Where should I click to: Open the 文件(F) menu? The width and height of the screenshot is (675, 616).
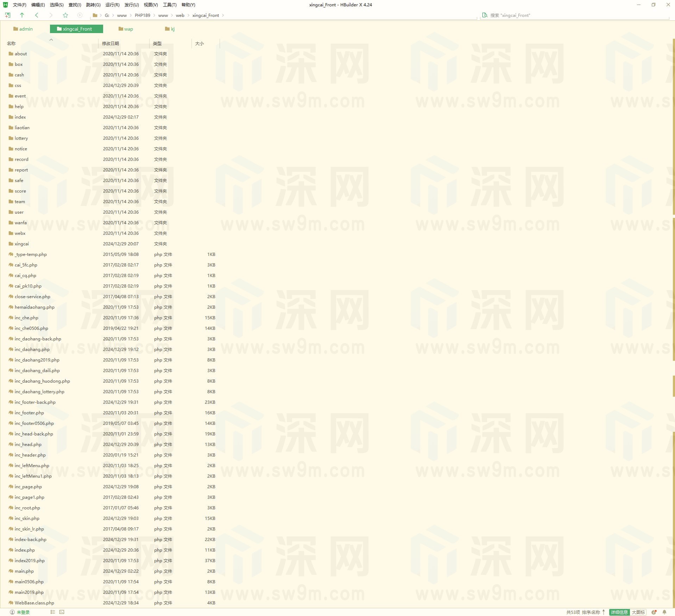19,5
